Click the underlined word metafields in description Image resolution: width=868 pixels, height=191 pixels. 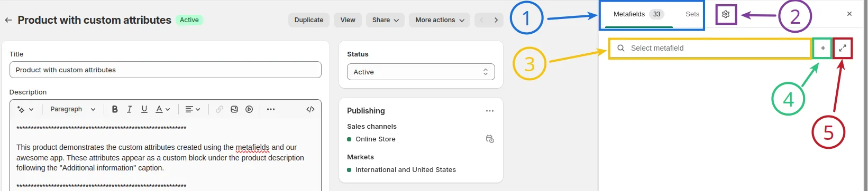pyautogui.click(x=252, y=147)
